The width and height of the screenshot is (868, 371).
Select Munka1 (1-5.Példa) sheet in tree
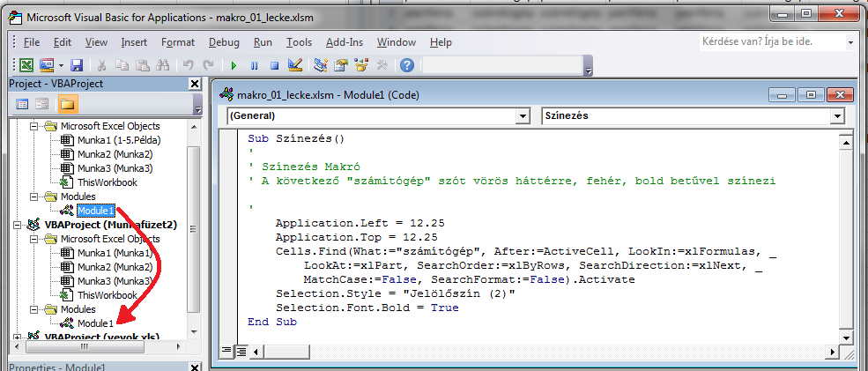point(119,140)
